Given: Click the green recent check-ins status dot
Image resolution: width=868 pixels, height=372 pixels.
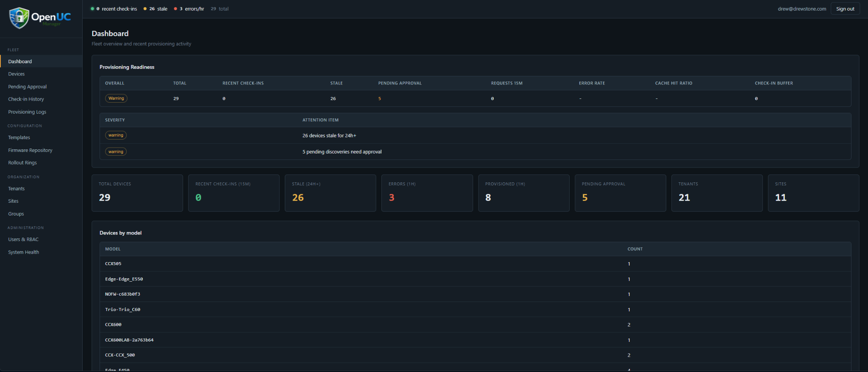Looking at the screenshot, I should point(92,9).
